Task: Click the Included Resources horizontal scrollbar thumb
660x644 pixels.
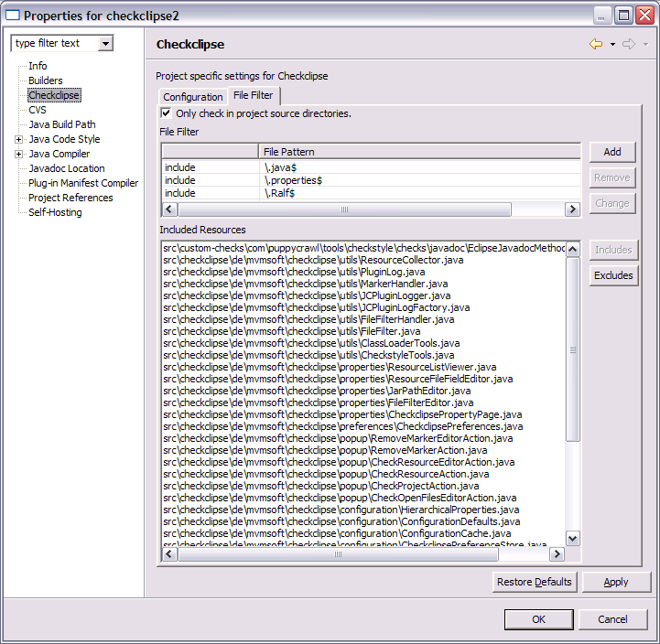Action: (x=338, y=554)
